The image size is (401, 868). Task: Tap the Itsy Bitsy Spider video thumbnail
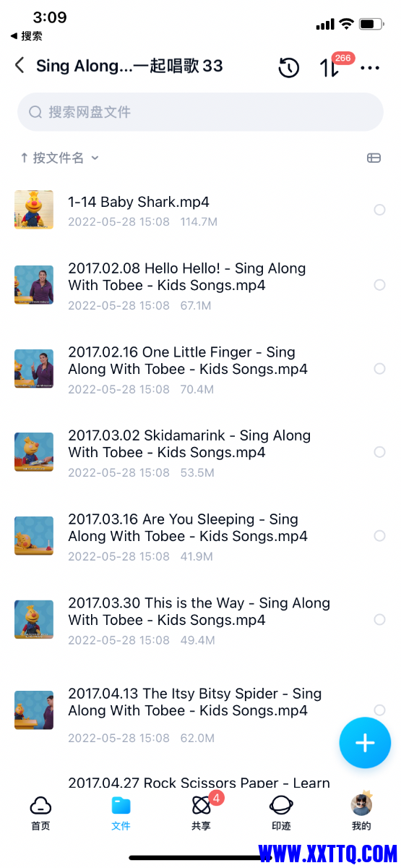pyautogui.click(x=34, y=710)
